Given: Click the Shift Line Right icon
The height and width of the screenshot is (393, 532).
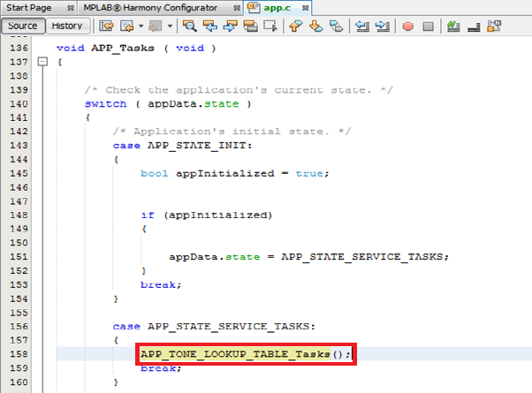Looking at the screenshot, I should click(382, 26).
